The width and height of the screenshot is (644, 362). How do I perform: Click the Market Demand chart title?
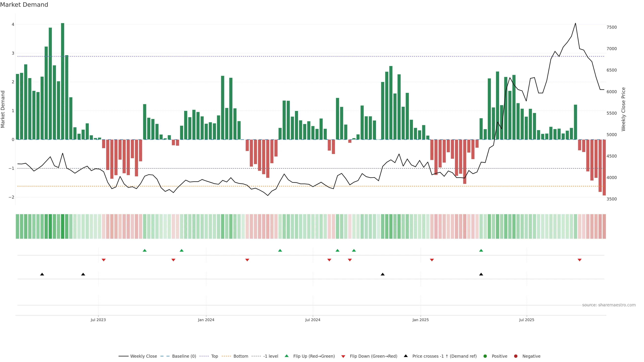24,5
